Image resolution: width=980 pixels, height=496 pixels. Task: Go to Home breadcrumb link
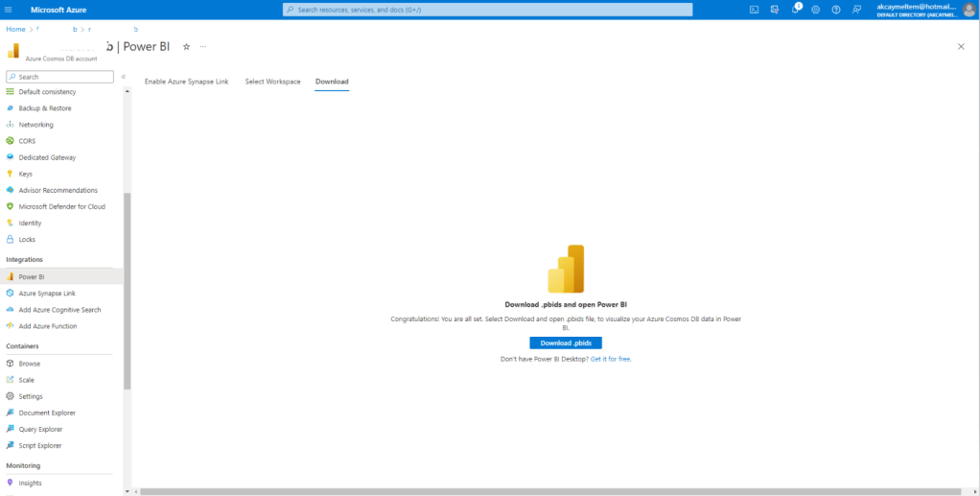point(15,29)
